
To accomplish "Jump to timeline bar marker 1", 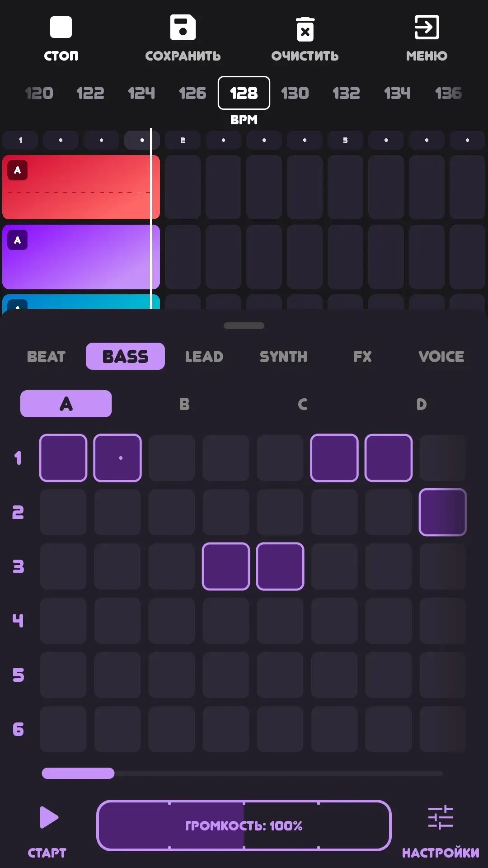I will pyautogui.click(x=20, y=140).
